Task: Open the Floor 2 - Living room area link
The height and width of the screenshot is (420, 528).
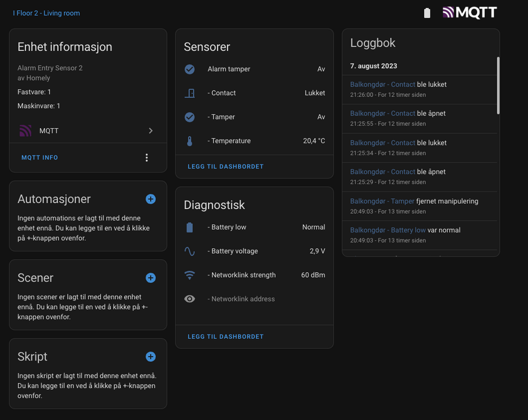Action: pos(47,13)
